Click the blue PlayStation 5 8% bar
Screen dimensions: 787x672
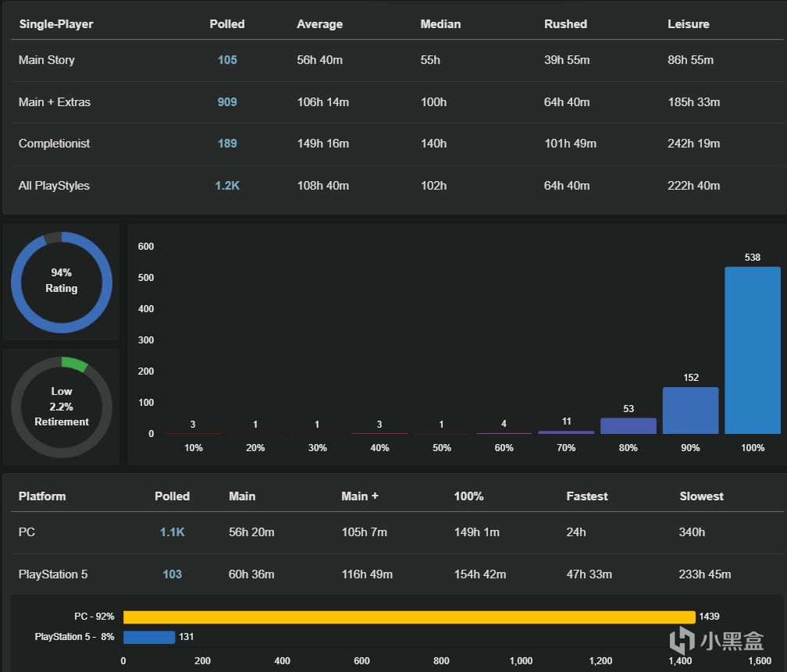point(149,637)
